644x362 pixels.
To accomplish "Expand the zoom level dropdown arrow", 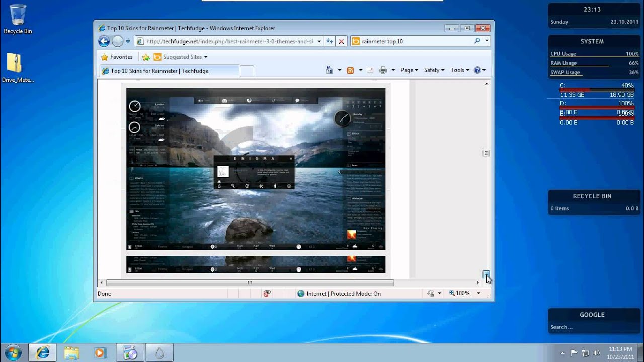I will tap(478, 293).
